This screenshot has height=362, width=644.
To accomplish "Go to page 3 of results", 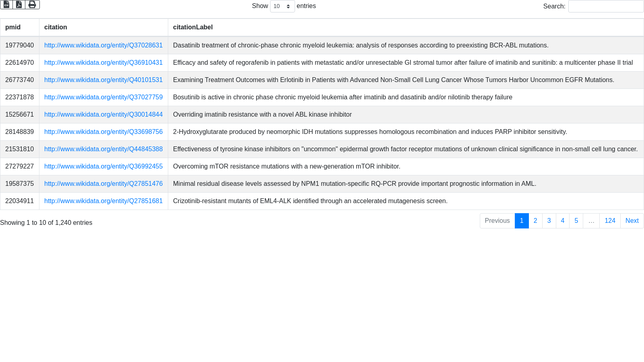I will [x=549, y=221].
